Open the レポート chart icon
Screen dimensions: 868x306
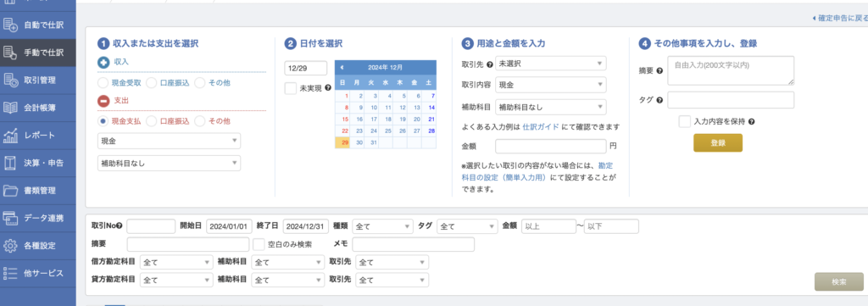coord(10,136)
